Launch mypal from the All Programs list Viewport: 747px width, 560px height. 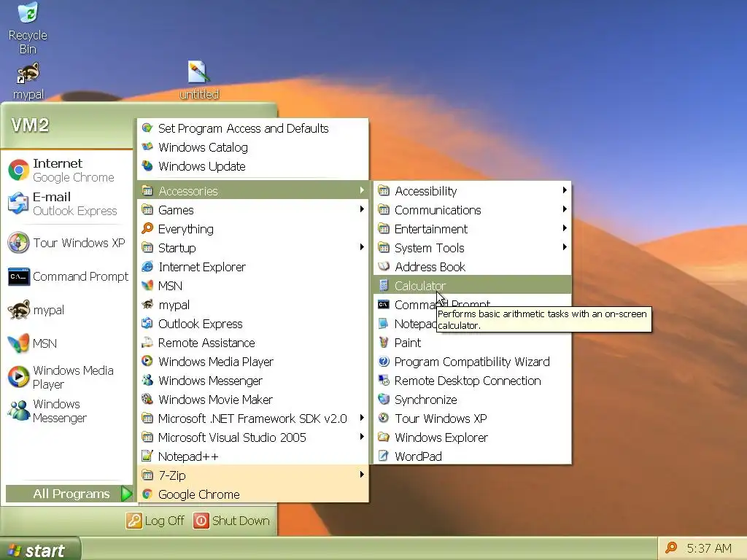[x=253, y=305]
